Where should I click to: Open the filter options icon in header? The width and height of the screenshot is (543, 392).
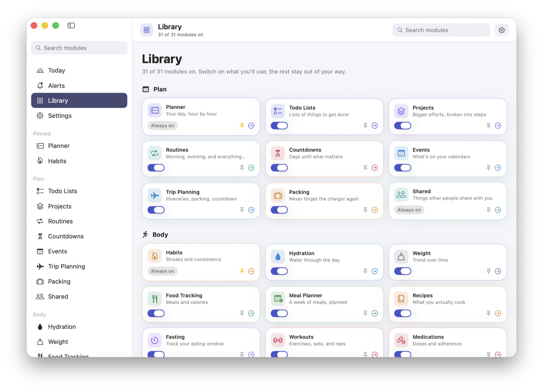coord(502,30)
